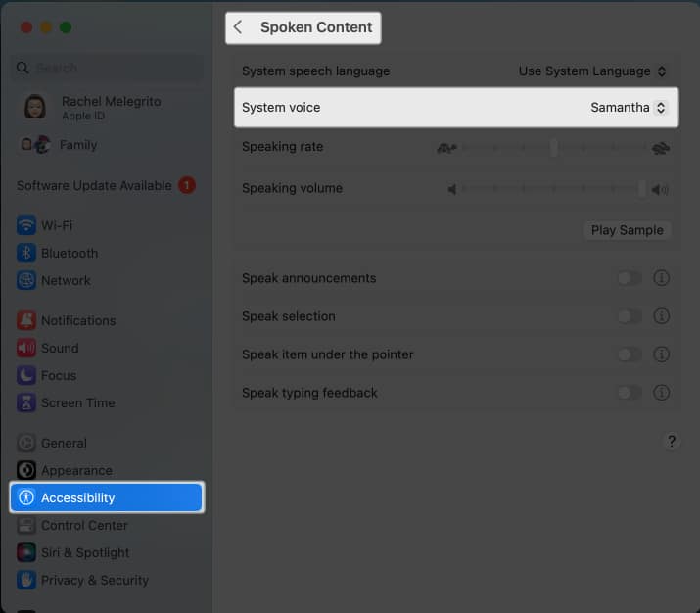Adjust the Speaking rate slider
The height and width of the screenshot is (613, 700).
[x=553, y=148]
